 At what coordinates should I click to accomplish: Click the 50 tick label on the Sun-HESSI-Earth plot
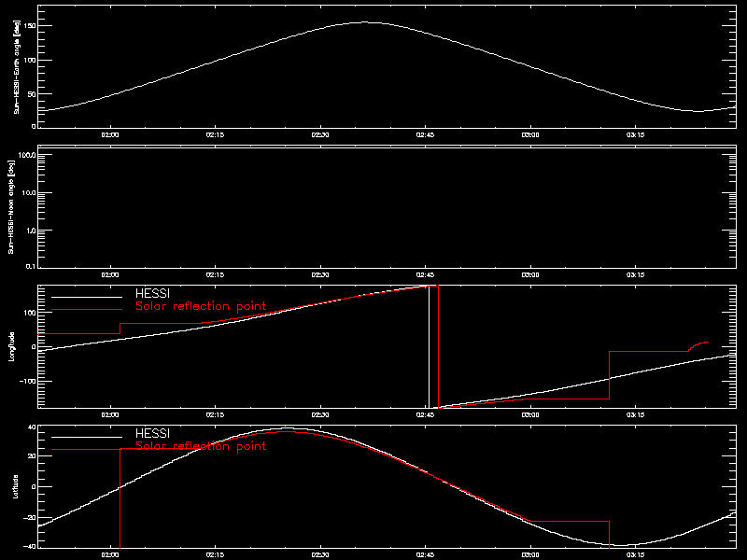pos(33,94)
